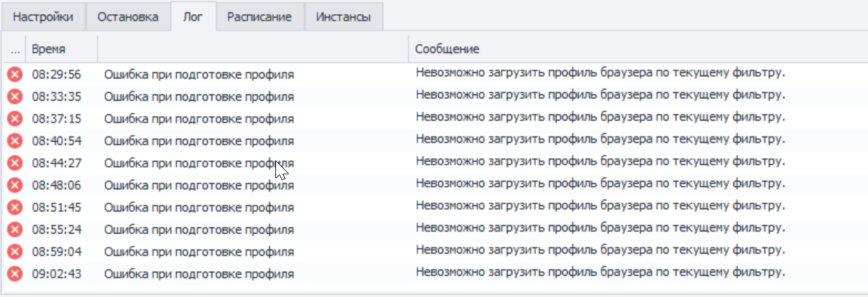This screenshot has width=868, height=297.
Task: Select the 08:51:45 timestamp cell
Action: 57,208
